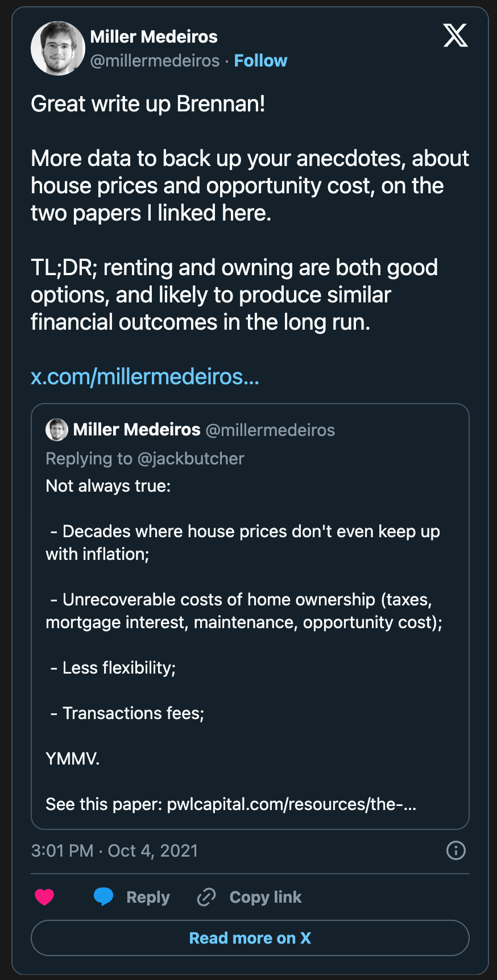
Task: Click the 'Not always true:' quoted tweet text
Action: pyautogui.click(x=108, y=486)
